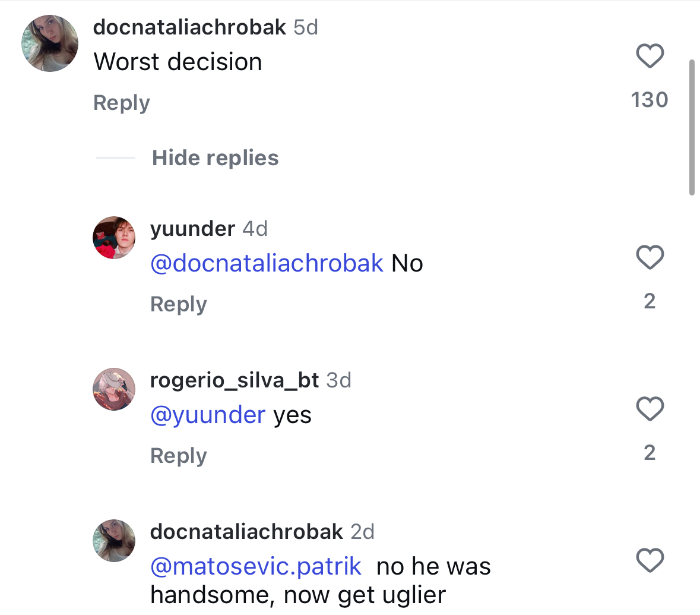Open docnataliachrobak's avatar on the last reply
The height and width of the screenshot is (615, 700).
(x=114, y=541)
